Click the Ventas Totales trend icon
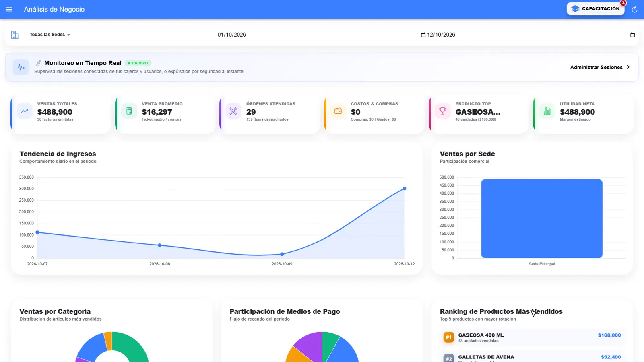Screen dimensions: 644x362 (x=25, y=111)
